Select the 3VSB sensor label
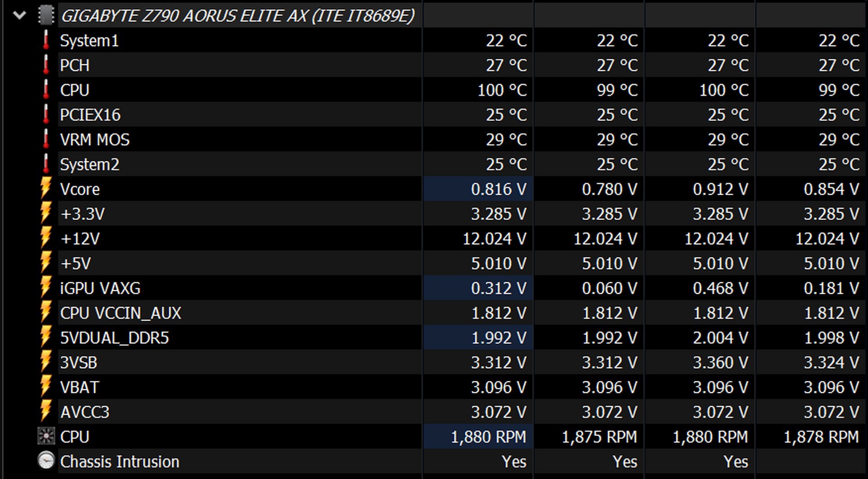Viewport: 868px width, 479px height. click(79, 363)
